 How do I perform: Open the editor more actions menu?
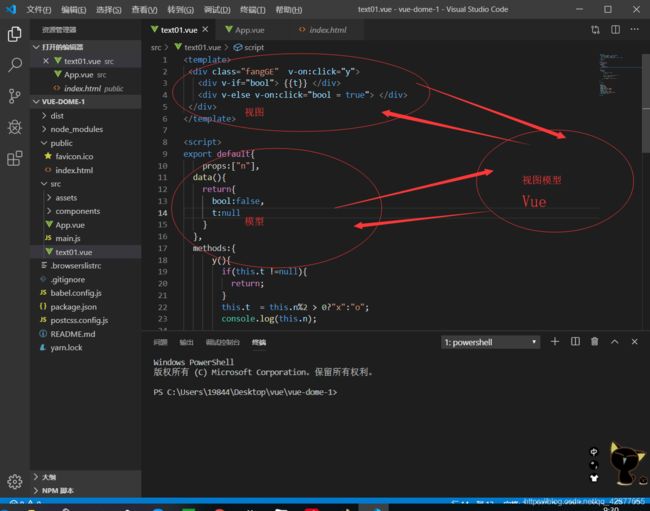click(x=634, y=29)
